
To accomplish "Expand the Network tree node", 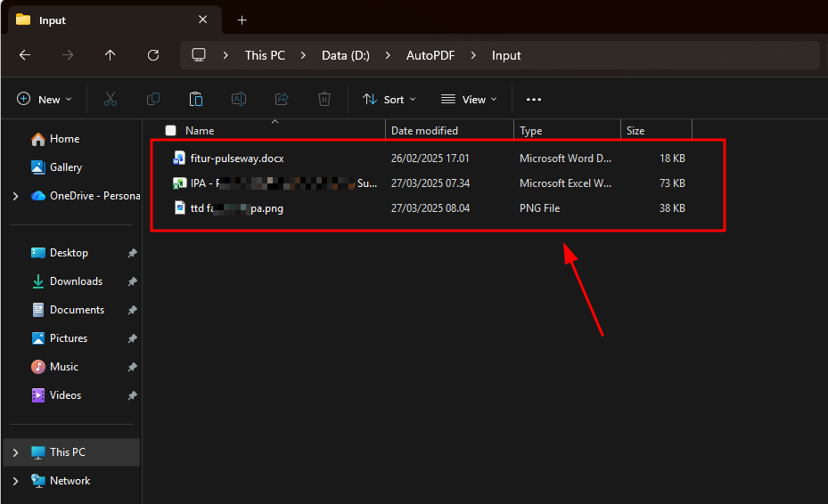I will [15, 481].
